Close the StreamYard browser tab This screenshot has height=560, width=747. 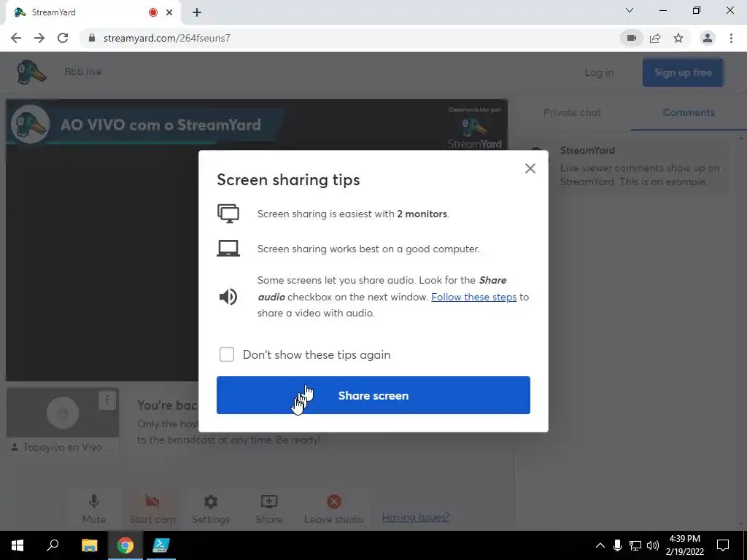click(169, 12)
